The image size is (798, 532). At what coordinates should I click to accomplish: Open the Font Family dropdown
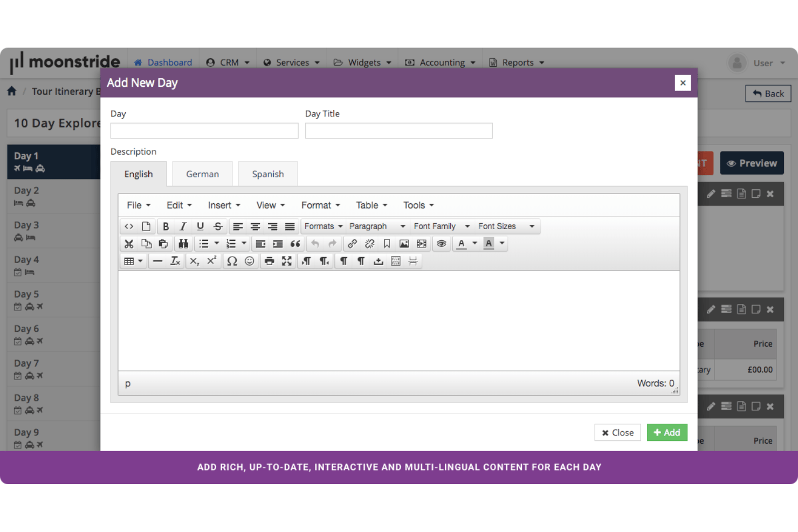coord(442,226)
